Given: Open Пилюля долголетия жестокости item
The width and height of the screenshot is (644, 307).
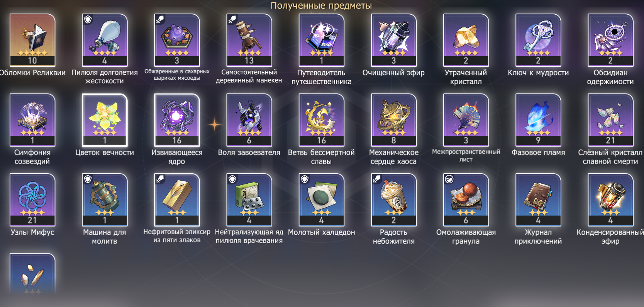Looking at the screenshot, I should (x=105, y=40).
